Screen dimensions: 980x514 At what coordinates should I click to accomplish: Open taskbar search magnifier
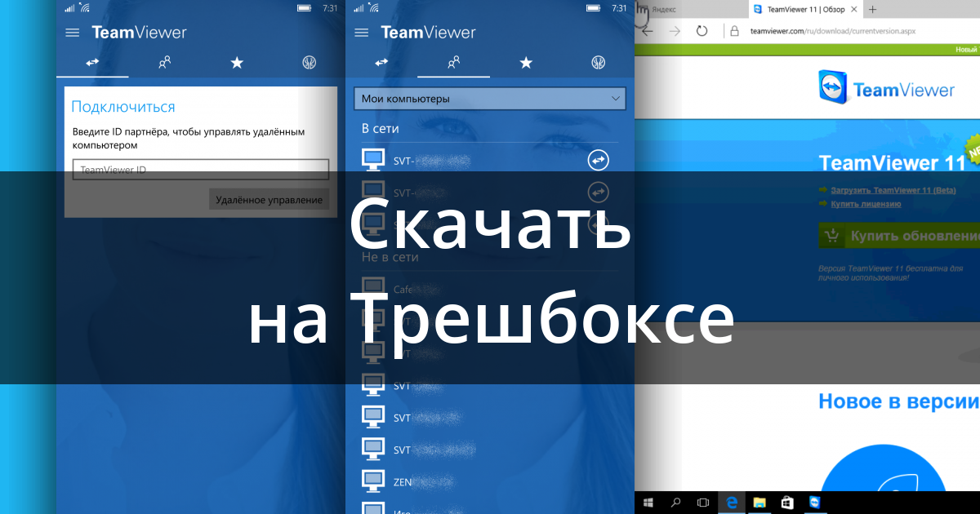677,503
